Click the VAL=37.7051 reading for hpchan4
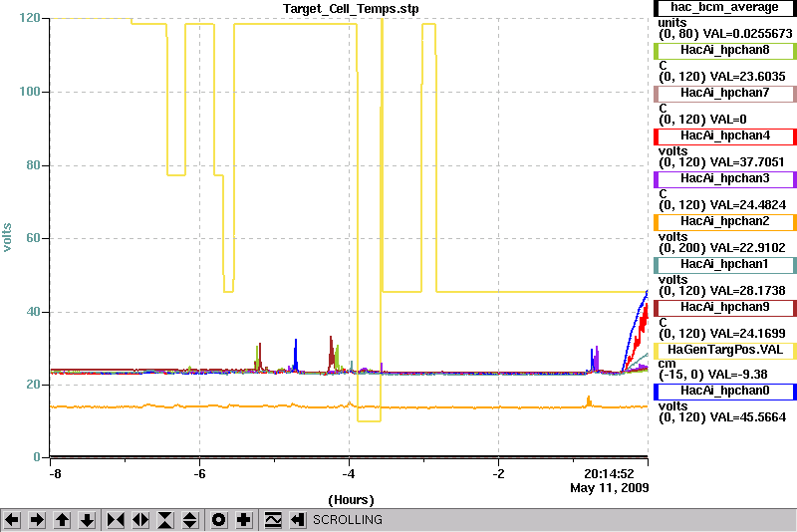The height and width of the screenshot is (532, 797). click(747, 162)
